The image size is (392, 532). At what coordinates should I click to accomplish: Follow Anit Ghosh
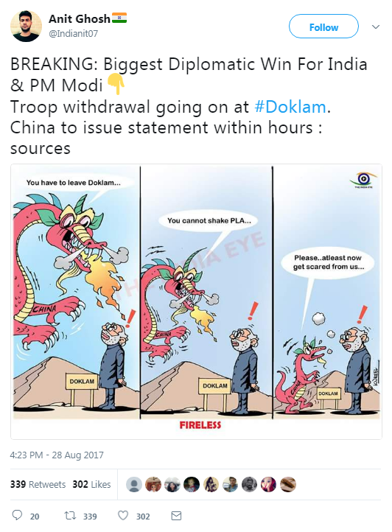323,27
